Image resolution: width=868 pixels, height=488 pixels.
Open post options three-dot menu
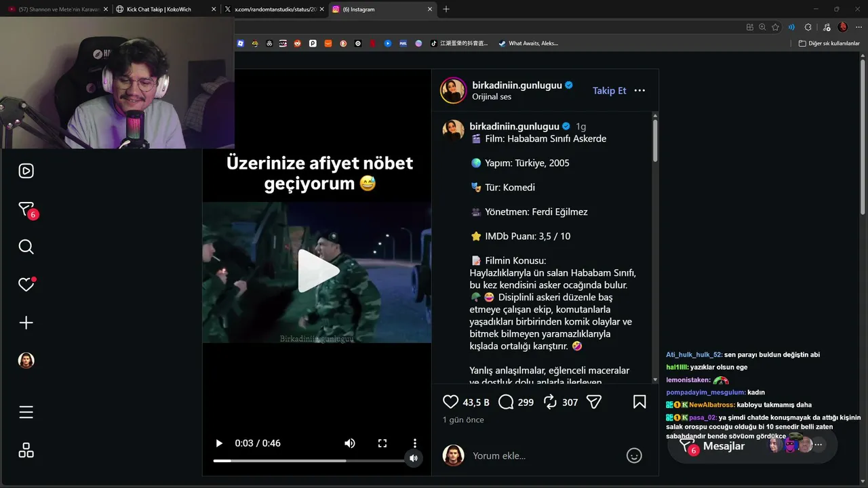(639, 90)
